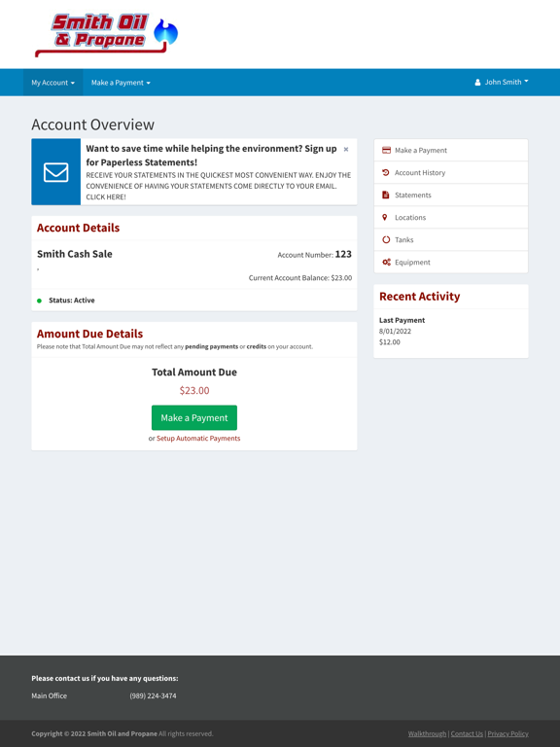The height and width of the screenshot is (747, 560).
Task: Click the Status: Active label
Action: click(x=71, y=301)
